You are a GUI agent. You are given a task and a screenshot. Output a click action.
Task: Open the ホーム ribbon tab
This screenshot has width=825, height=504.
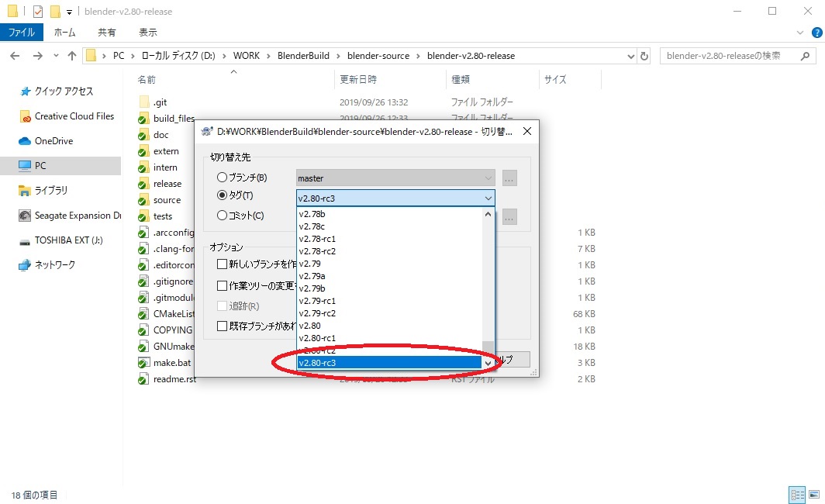(64, 32)
